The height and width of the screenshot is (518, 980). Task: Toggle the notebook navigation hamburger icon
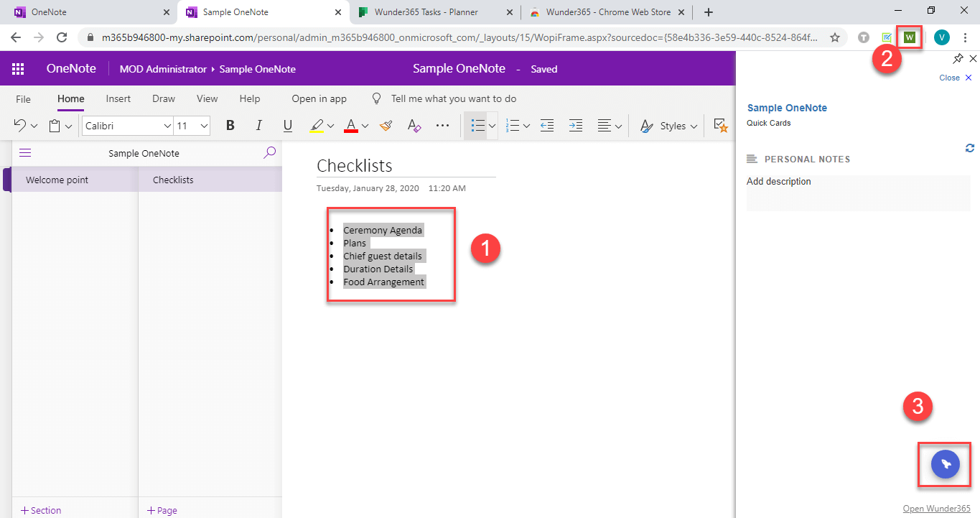(x=25, y=152)
